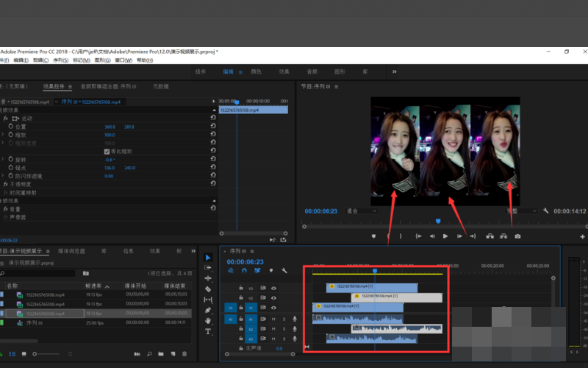Click 旋转 value -0.6
Viewport: 588px width, 368px height.
[110, 160]
